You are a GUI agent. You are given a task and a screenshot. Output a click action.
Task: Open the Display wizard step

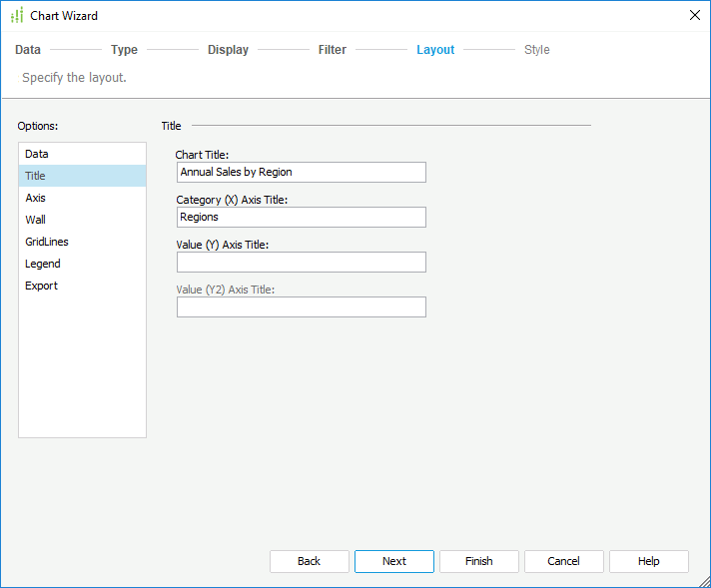click(228, 50)
